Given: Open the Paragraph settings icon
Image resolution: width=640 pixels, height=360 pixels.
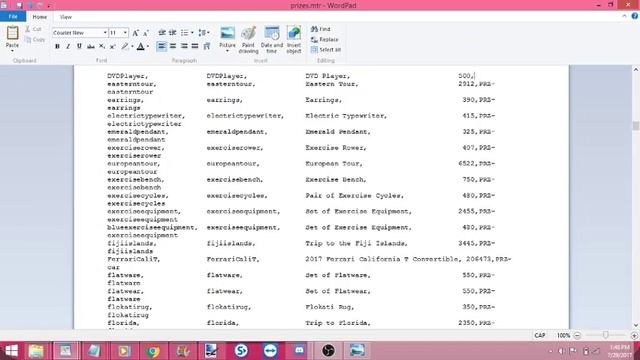Looking at the screenshot, I should point(207,47).
